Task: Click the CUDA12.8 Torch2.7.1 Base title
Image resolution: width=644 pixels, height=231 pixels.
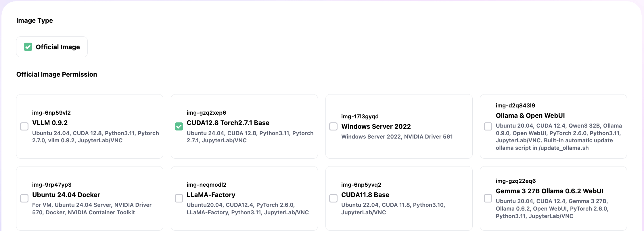Action: [228, 123]
